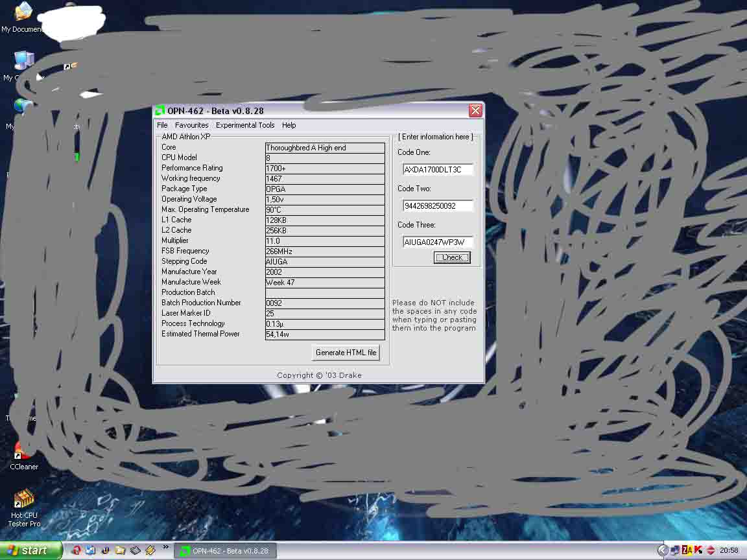The width and height of the screenshot is (747, 560).
Task: Click the Generate HTML file button
Action: point(346,353)
